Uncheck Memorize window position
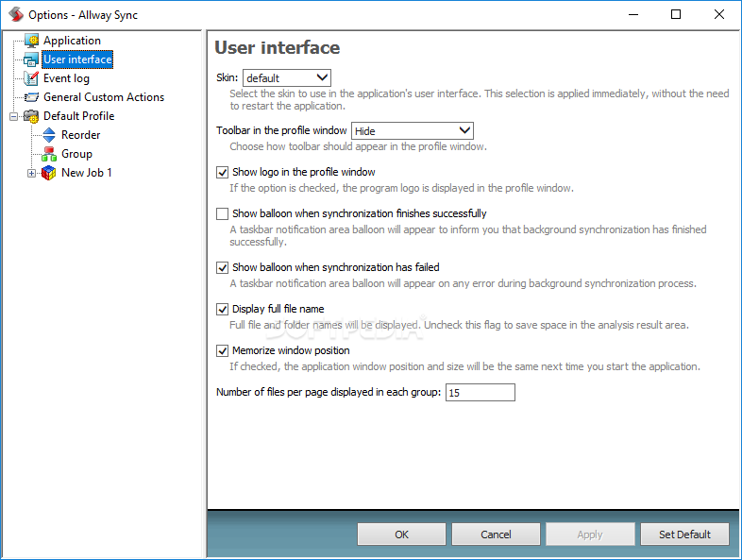The width and height of the screenshot is (742, 560). point(223,350)
